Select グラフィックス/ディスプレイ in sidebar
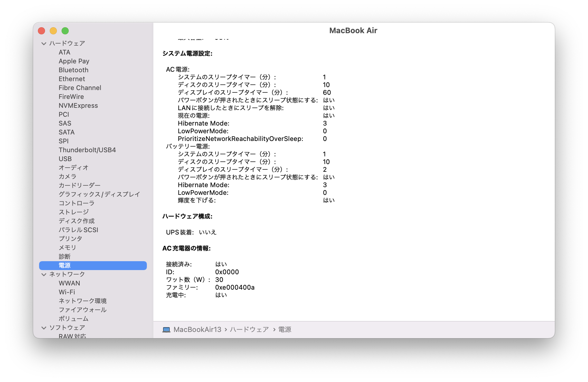The image size is (588, 382). pyautogui.click(x=99, y=195)
